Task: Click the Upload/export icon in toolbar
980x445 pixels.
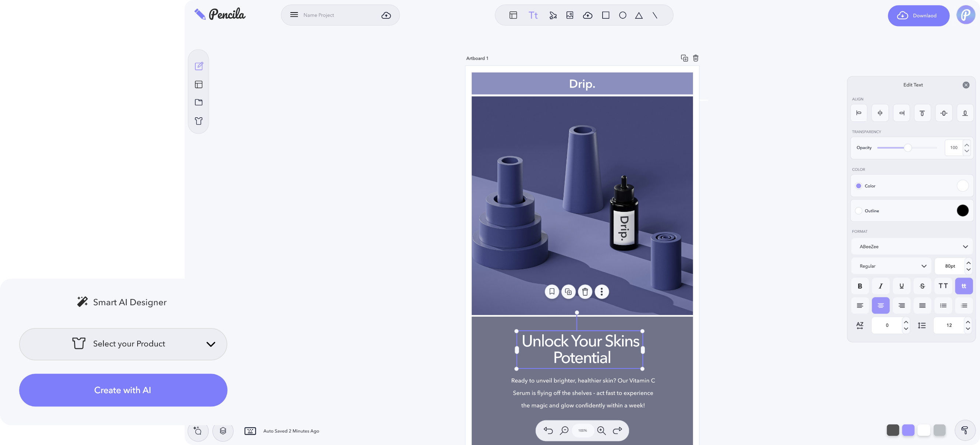Action: coord(587,15)
